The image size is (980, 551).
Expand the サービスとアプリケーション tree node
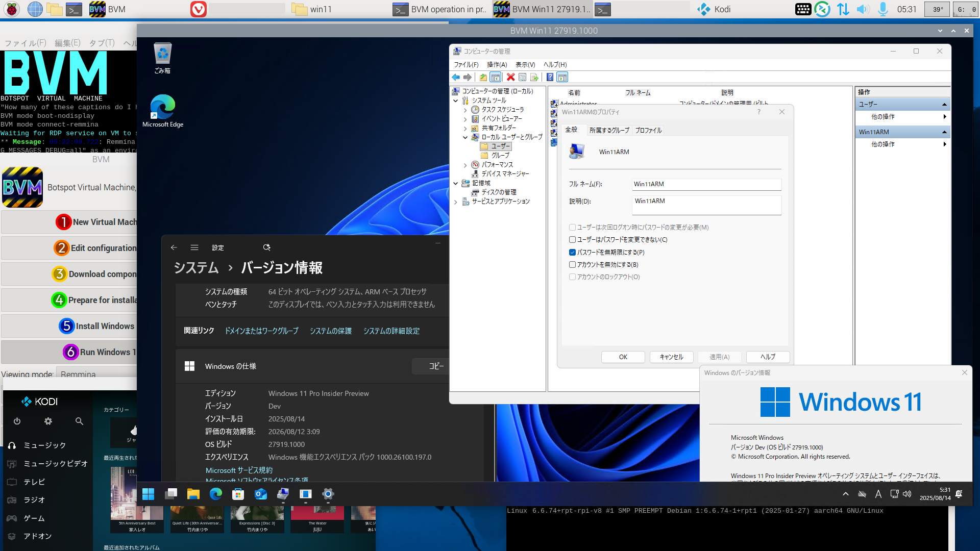coord(456,202)
